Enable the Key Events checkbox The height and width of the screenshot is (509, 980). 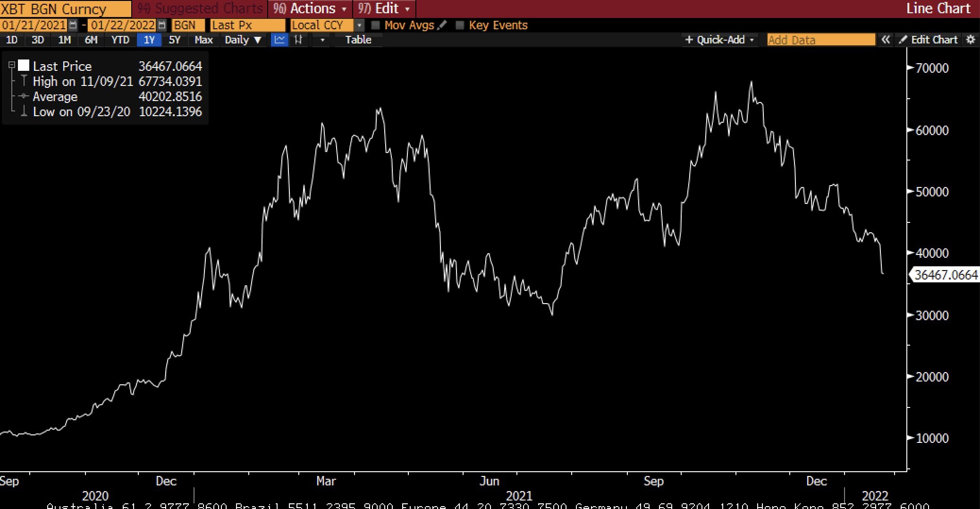pos(460,25)
